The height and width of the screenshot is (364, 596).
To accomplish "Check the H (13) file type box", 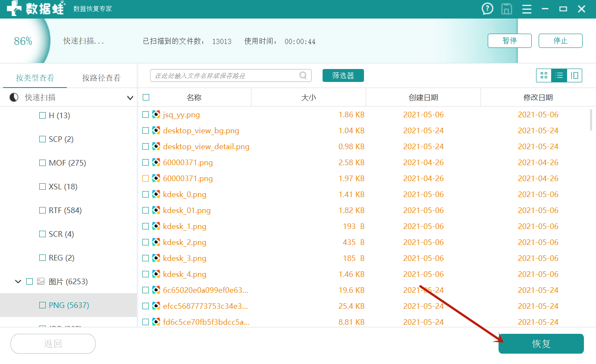I will click(42, 116).
